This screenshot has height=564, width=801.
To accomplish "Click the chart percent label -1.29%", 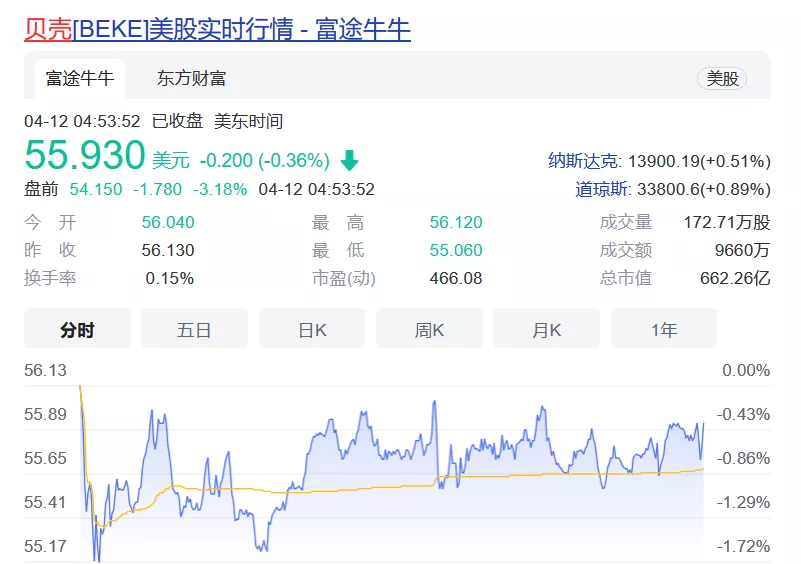I will [743, 502].
